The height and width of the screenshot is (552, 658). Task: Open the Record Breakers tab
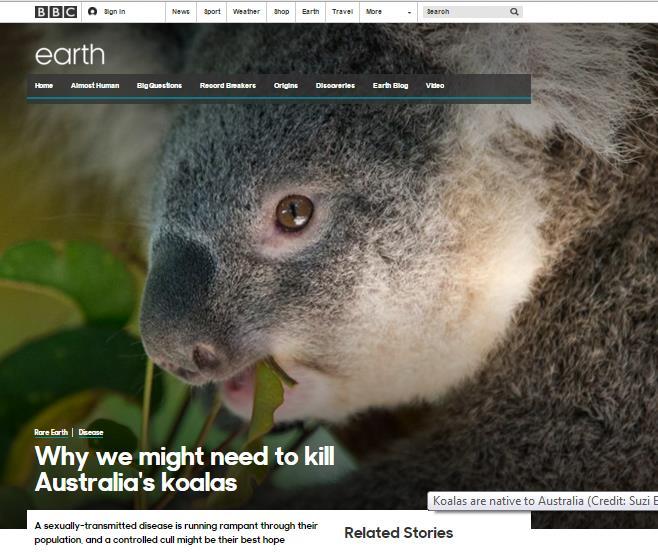point(228,86)
